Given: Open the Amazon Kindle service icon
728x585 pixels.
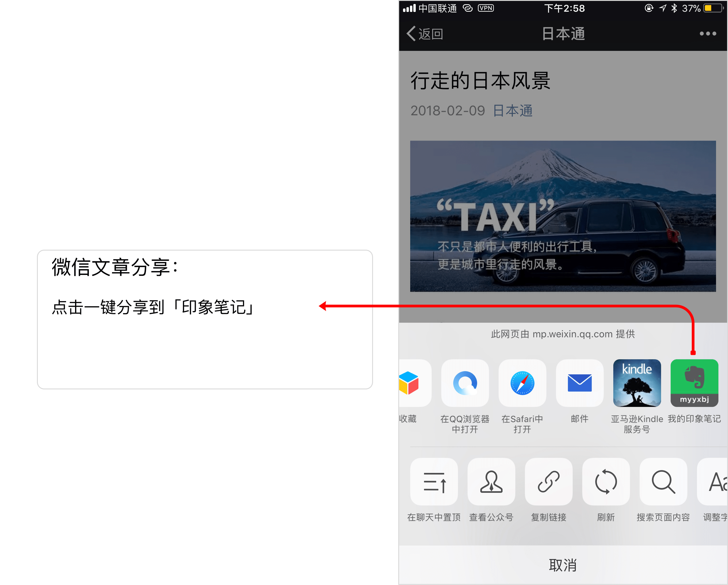Looking at the screenshot, I should click(x=636, y=383).
